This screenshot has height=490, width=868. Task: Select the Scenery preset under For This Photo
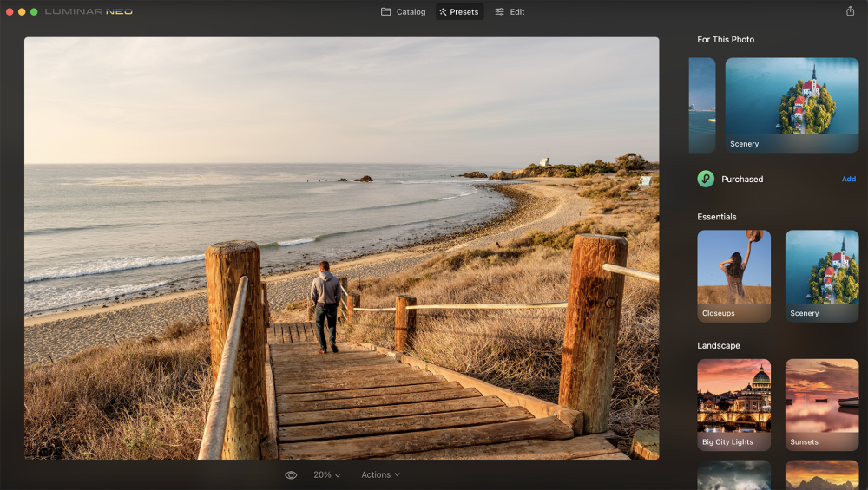(x=792, y=105)
